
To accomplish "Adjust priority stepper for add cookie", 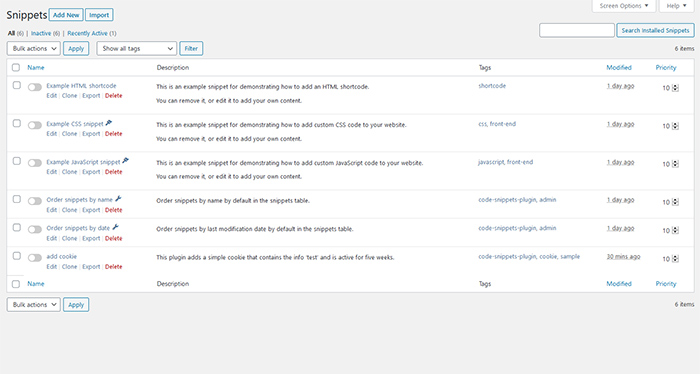I will tap(675, 259).
